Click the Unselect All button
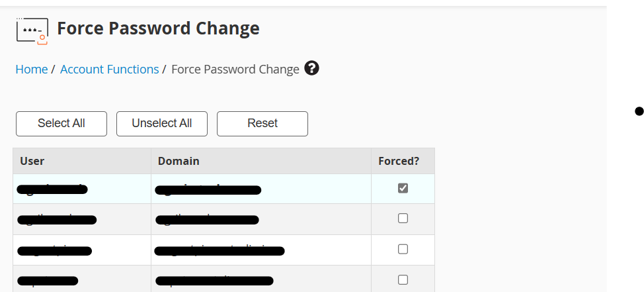 (162, 123)
